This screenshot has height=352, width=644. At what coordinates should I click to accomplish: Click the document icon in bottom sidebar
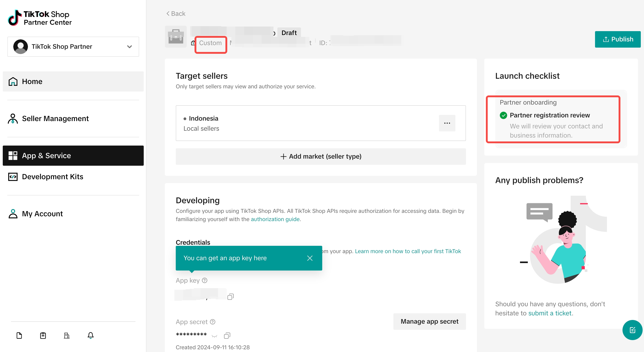[19, 335]
